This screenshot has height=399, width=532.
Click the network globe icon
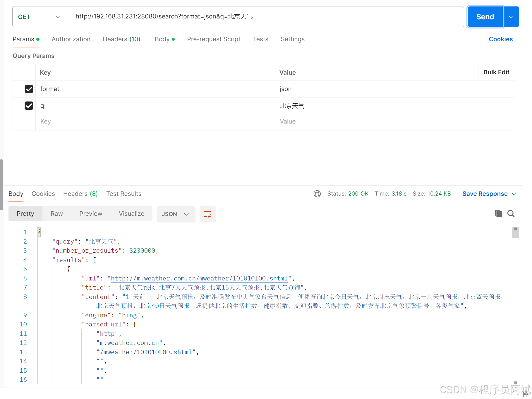317,194
